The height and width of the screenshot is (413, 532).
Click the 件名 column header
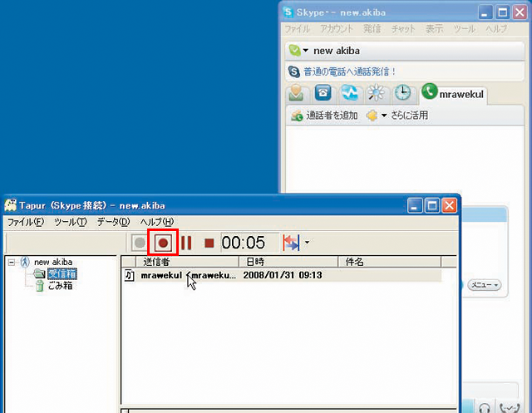390,262
